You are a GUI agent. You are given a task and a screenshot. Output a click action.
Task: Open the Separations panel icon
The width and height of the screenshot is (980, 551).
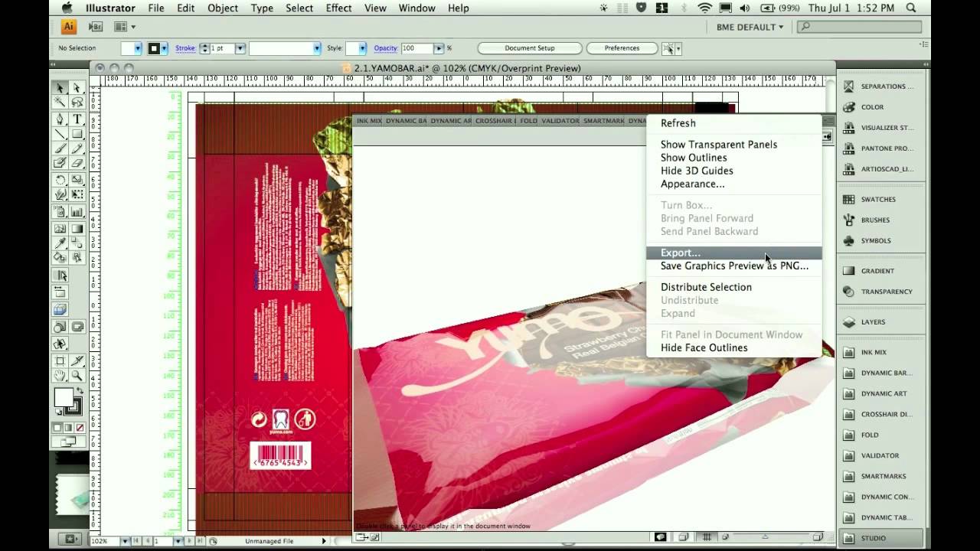848,86
